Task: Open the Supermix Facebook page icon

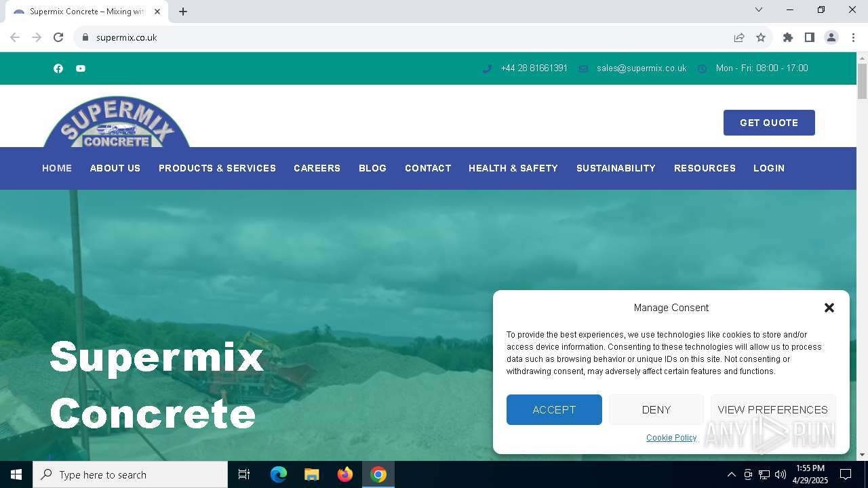Action: click(58, 68)
